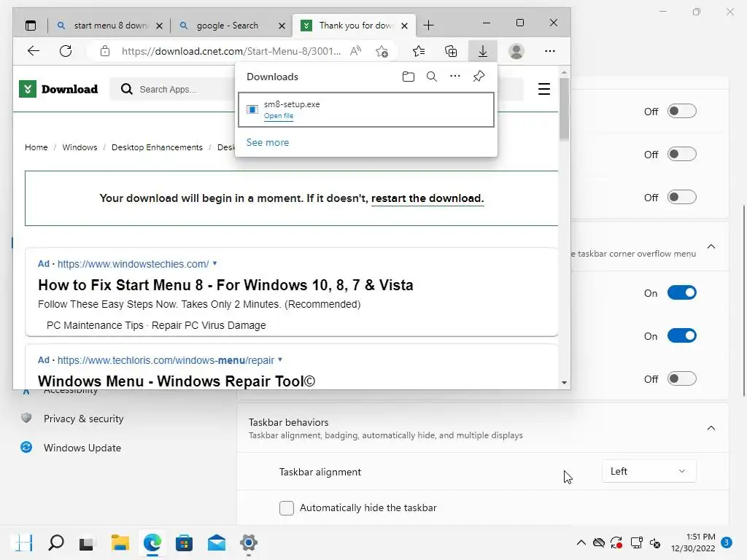Turn on the third Off toggle in Settings

682,197
